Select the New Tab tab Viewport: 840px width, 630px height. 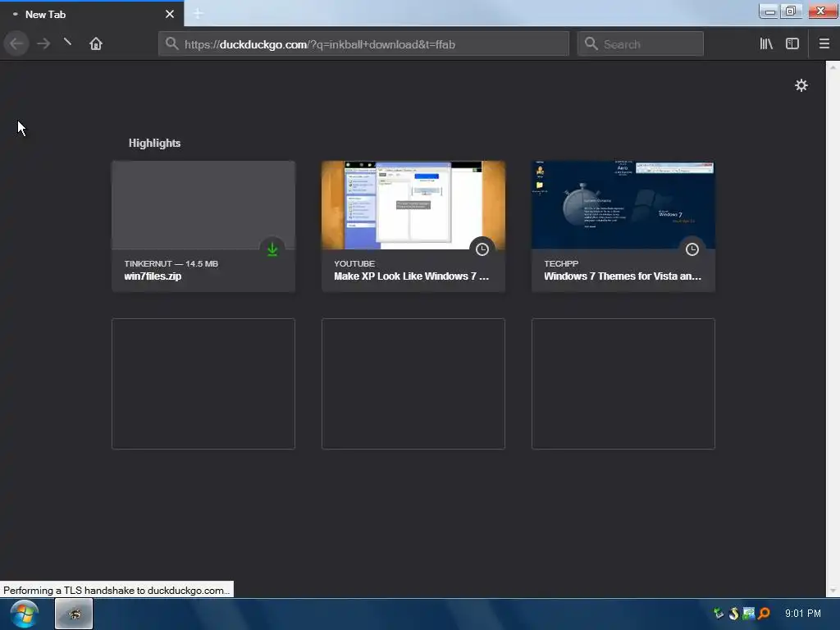[92, 15]
